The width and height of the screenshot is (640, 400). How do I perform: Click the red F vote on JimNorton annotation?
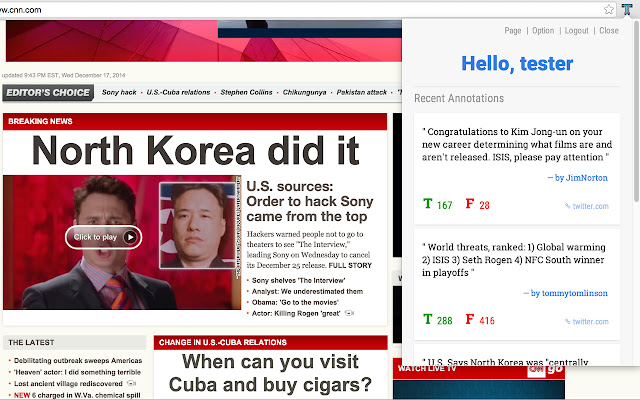tap(470, 204)
